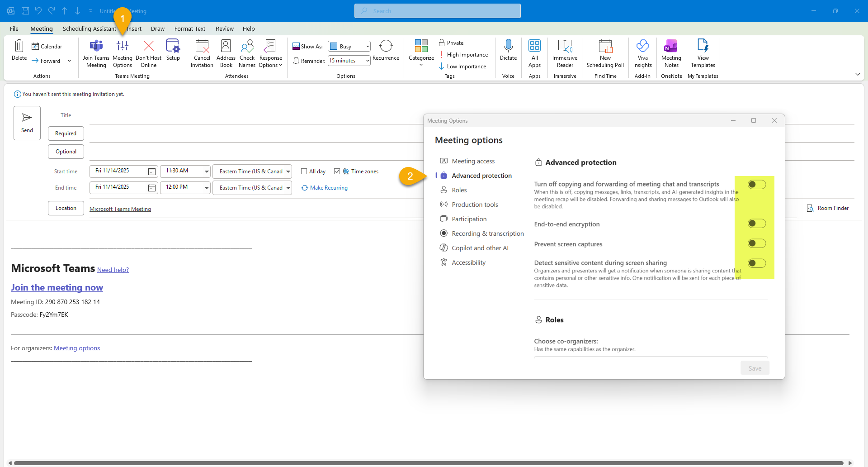Viewport: 868px width, 467px height.
Task: Open Meeting Notes in OneNote
Action: [x=671, y=53]
